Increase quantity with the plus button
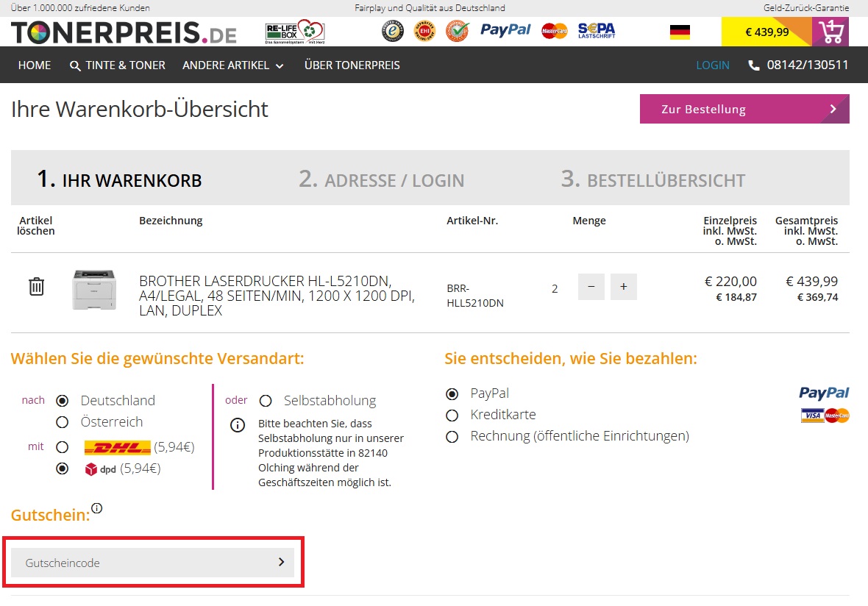The image size is (868, 606). pos(623,287)
